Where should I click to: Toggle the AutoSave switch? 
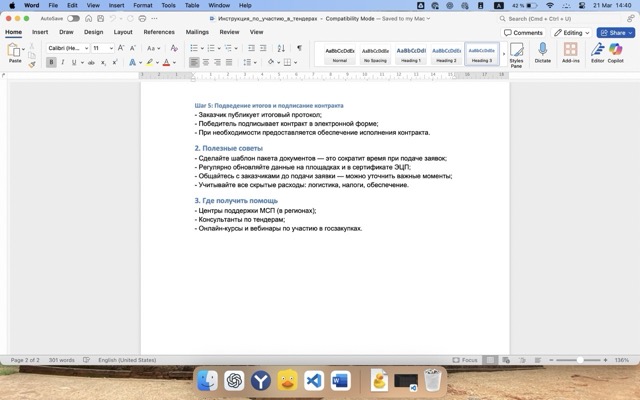click(x=73, y=18)
